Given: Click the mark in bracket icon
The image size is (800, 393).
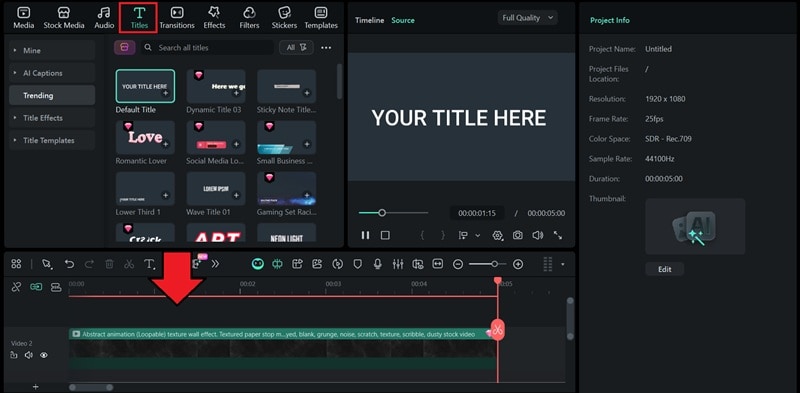Looking at the screenshot, I should point(422,235).
